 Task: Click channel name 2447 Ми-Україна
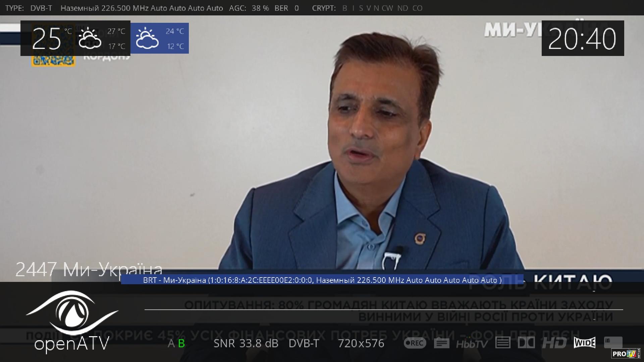click(x=89, y=269)
